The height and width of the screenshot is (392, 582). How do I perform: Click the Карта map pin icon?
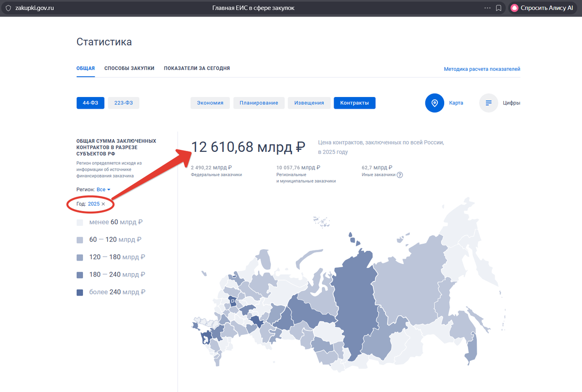pos(435,103)
